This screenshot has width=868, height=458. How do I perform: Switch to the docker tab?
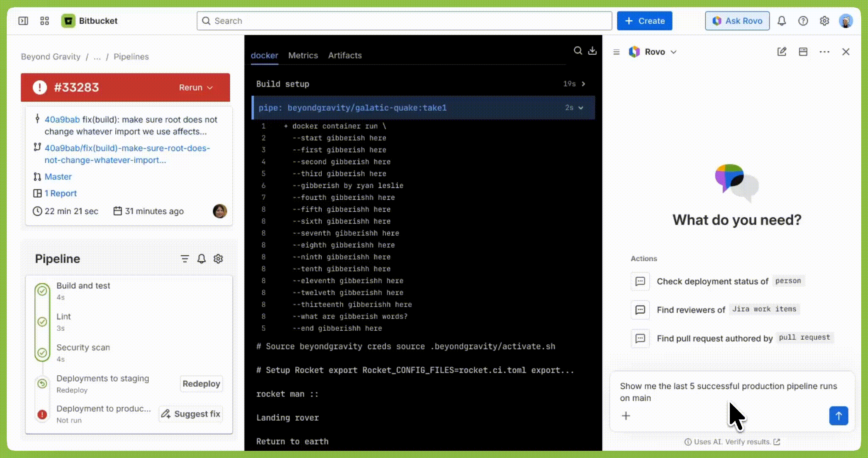point(264,55)
